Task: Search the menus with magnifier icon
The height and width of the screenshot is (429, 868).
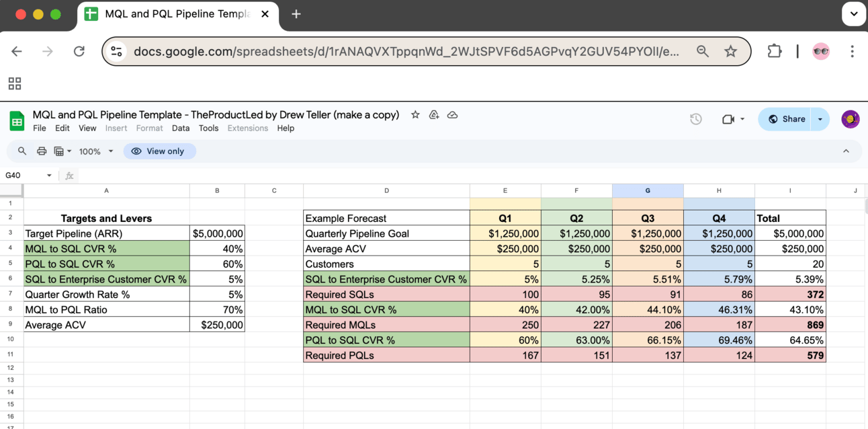Action: [22, 151]
